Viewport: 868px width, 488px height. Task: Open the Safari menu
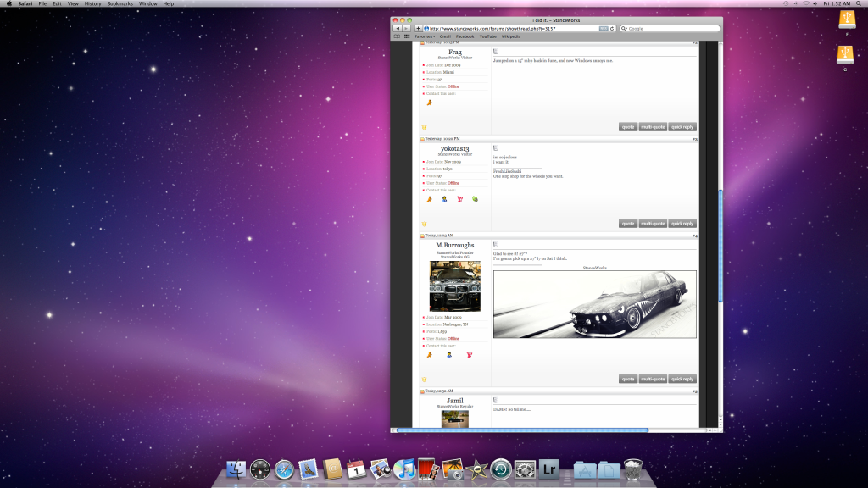point(25,3)
